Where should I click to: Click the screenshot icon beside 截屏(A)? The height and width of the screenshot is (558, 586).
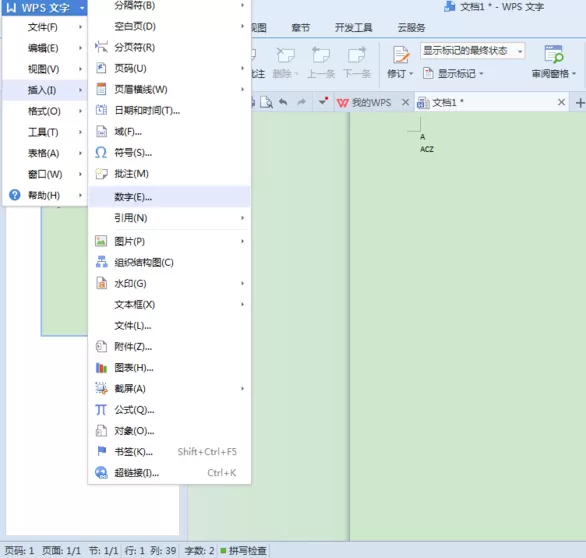tap(101, 388)
